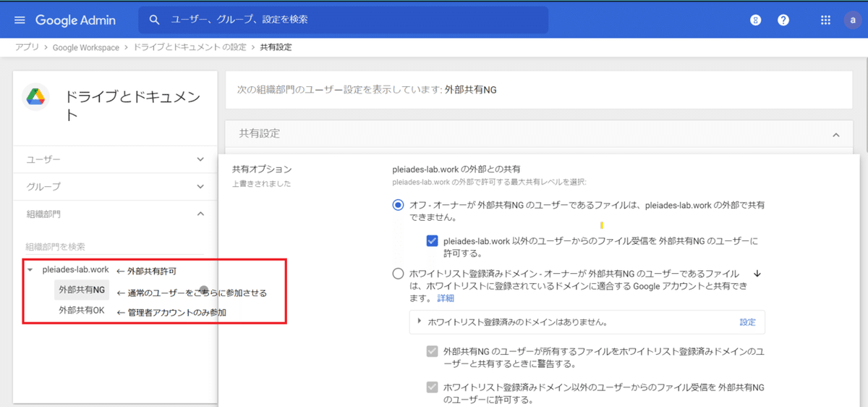The image size is (868, 407).
Task: Open the main hamburger menu
Action: [x=20, y=20]
